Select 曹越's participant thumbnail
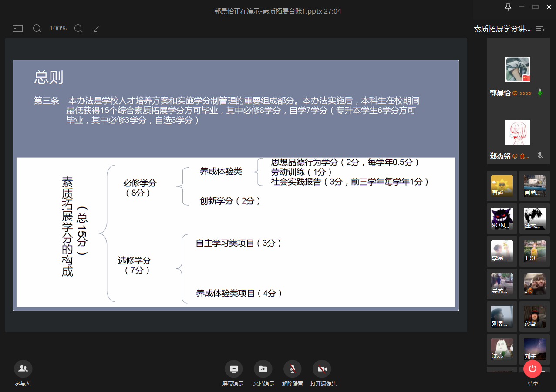Screen dimensions: 556x392 pyautogui.click(x=502, y=186)
